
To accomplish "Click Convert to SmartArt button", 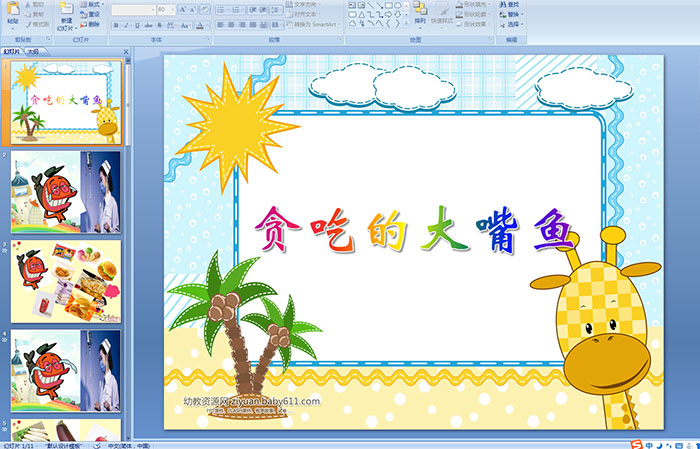I will click(314, 24).
